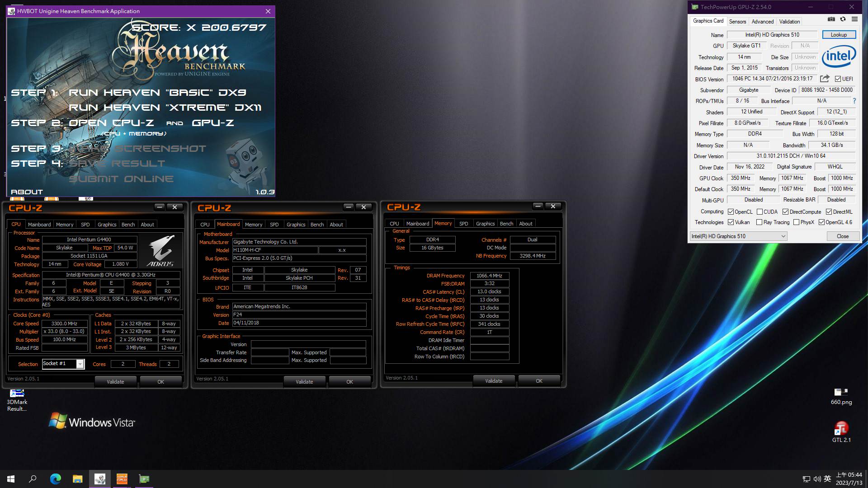The width and height of the screenshot is (868, 488).
Task: Switch to Advanced tab in GPU-Z
Action: tap(763, 22)
